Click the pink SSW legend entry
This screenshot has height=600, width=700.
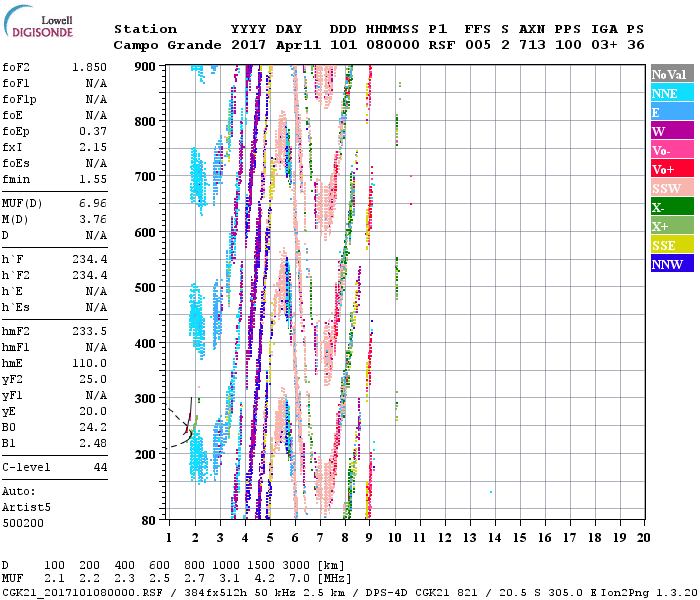(671, 188)
